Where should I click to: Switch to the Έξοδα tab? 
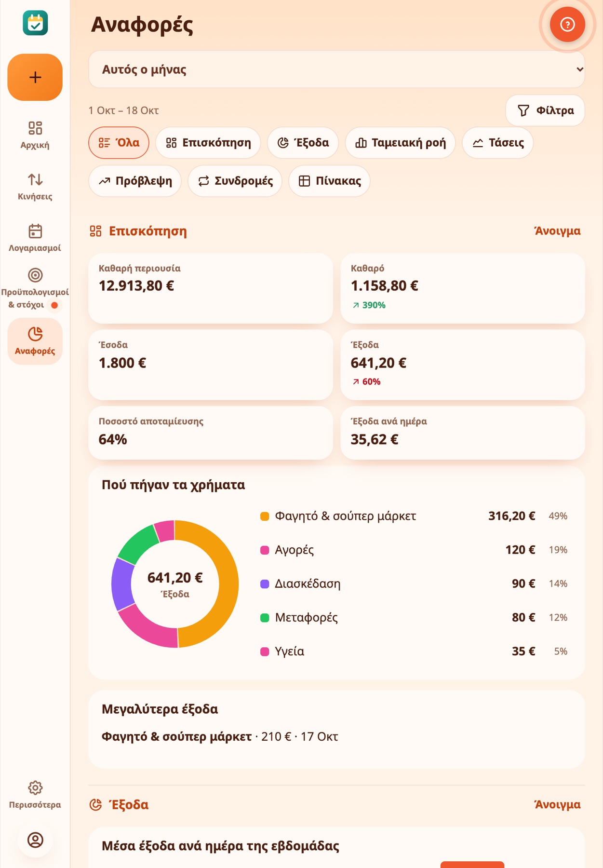(x=303, y=143)
